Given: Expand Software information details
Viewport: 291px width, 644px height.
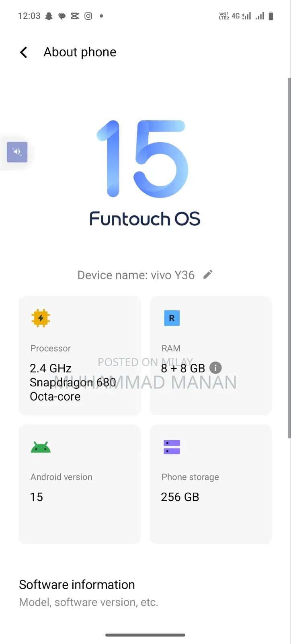Looking at the screenshot, I should [x=76, y=584].
